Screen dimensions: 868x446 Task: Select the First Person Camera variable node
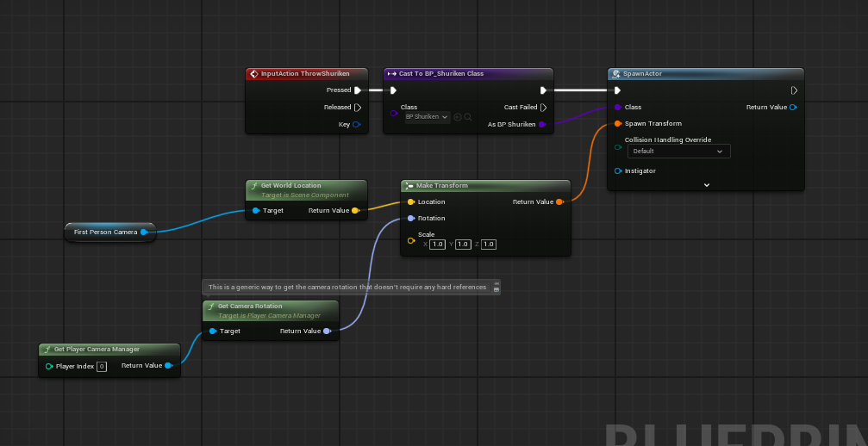coord(105,232)
